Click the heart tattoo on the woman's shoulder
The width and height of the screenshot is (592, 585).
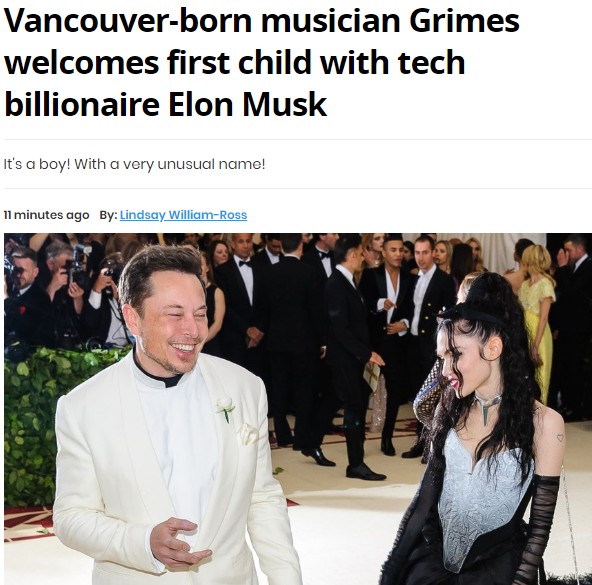tap(560, 437)
